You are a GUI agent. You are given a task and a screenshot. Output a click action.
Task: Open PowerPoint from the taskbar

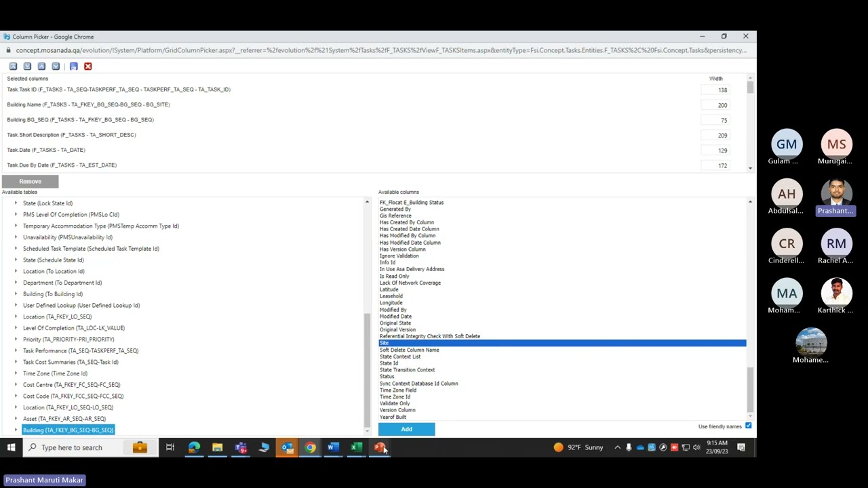pyautogui.click(x=380, y=447)
